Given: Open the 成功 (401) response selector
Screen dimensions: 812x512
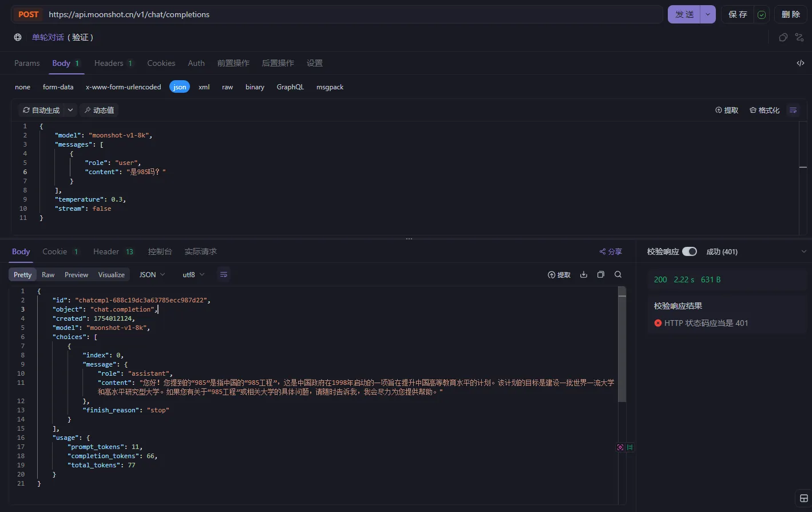Looking at the screenshot, I should click(x=722, y=251).
